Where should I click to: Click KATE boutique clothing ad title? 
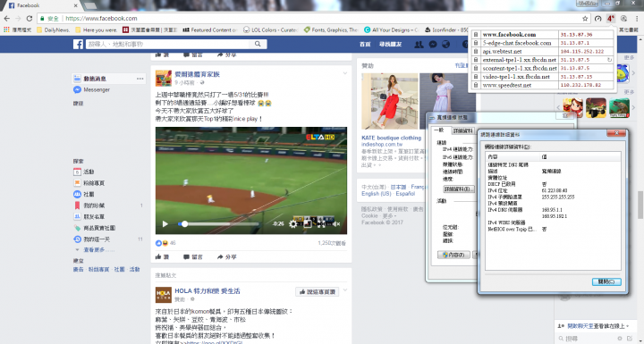pos(392,138)
